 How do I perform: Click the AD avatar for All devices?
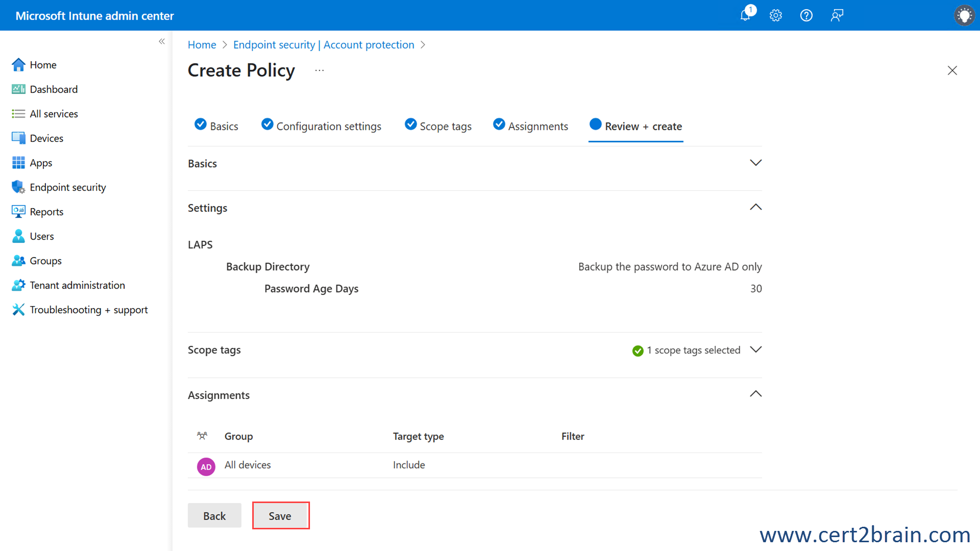[206, 466]
